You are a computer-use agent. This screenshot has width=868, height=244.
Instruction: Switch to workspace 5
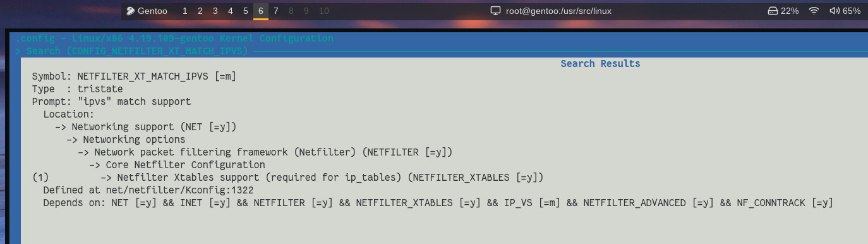coord(245,11)
